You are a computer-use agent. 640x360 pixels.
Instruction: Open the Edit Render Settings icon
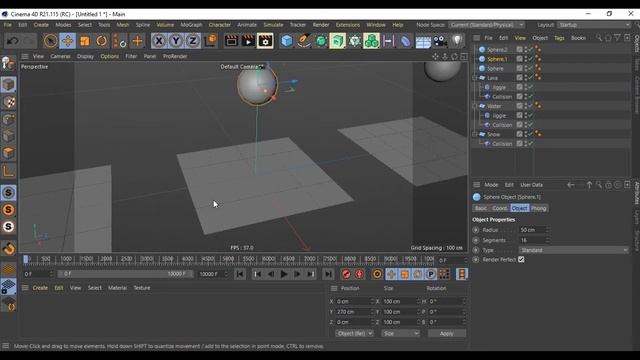[x=265, y=41]
